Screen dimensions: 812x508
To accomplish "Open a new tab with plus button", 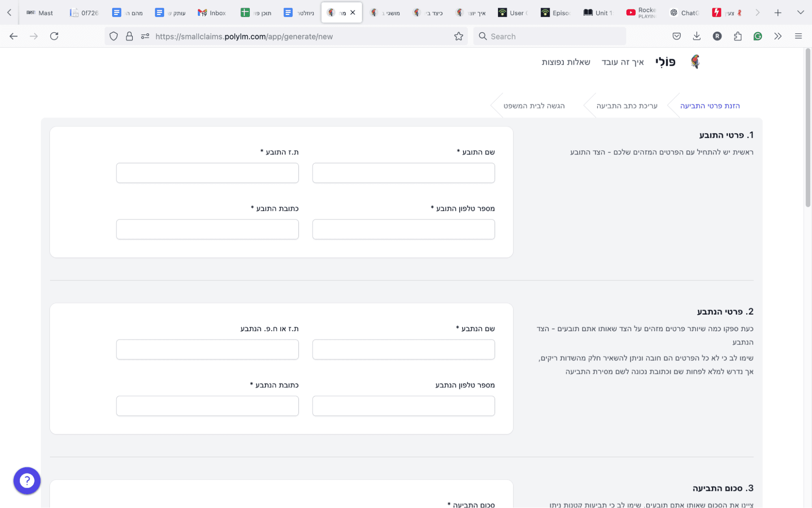I will click(778, 13).
